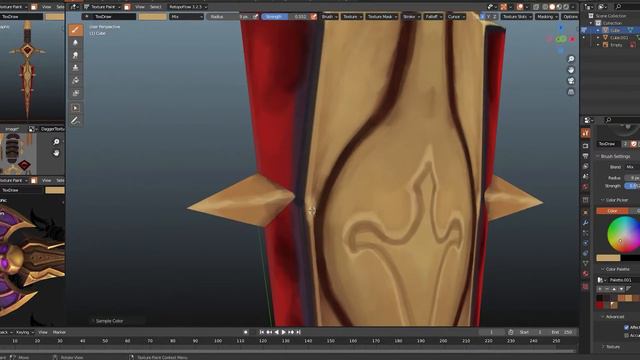640x360 pixels.
Task: Toggle the Accumulate checkbox
Action: click(626, 336)
